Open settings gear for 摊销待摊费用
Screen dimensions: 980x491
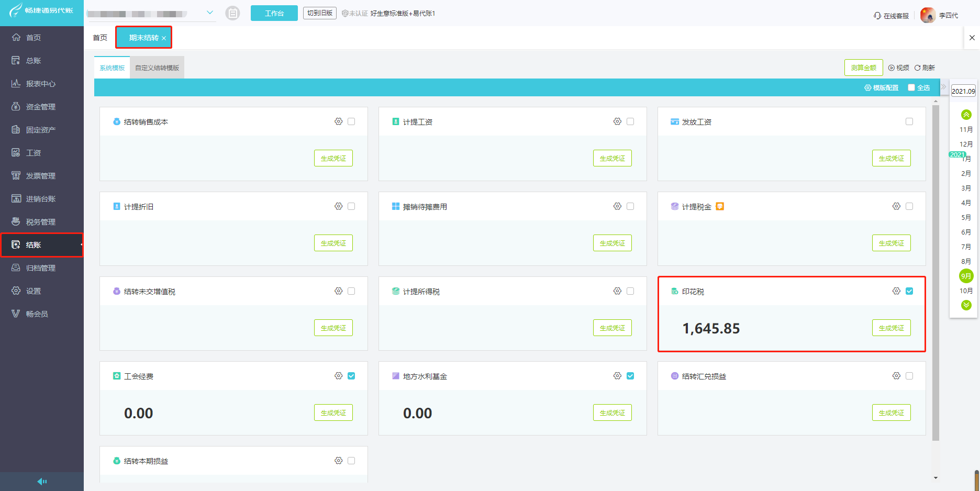tap(618, 206)
